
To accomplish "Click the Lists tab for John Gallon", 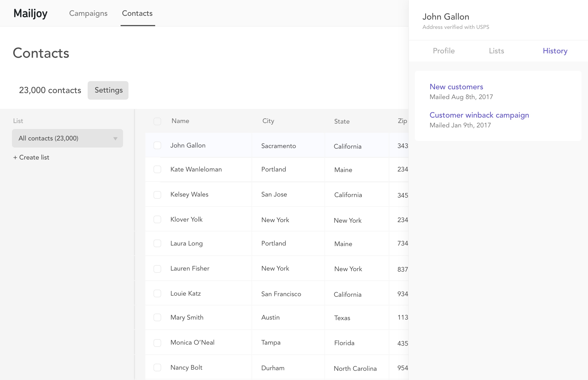I will [x=496, y=51].
